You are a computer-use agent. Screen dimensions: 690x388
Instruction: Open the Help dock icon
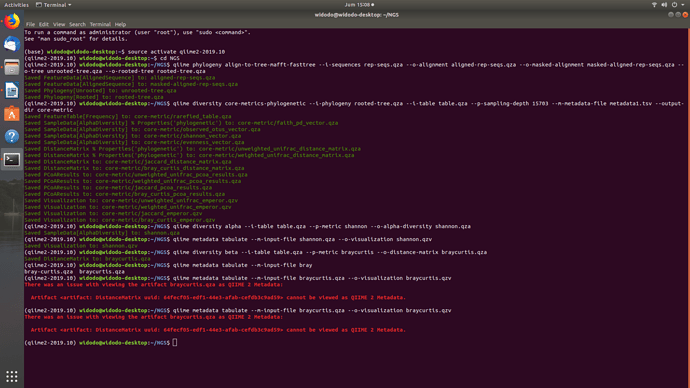tap(12, 136)
